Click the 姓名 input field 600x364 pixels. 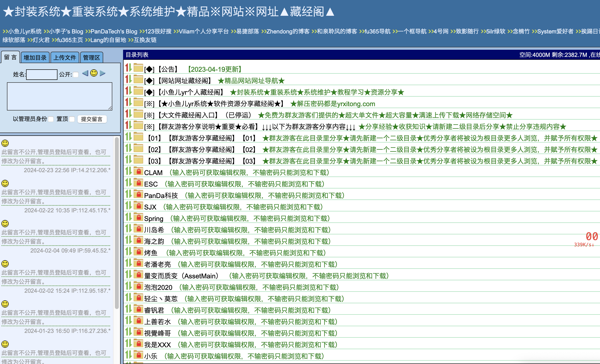[42, 74]
